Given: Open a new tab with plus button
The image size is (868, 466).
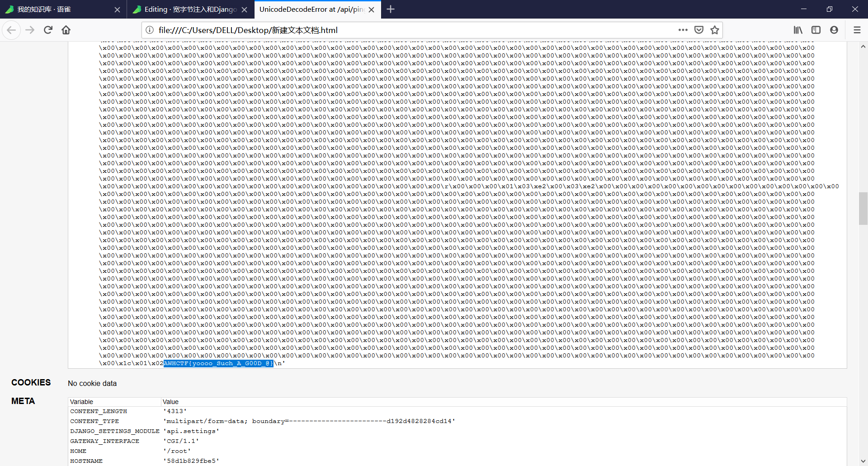Looking at the screenshot, I should (x=391, y=9).
